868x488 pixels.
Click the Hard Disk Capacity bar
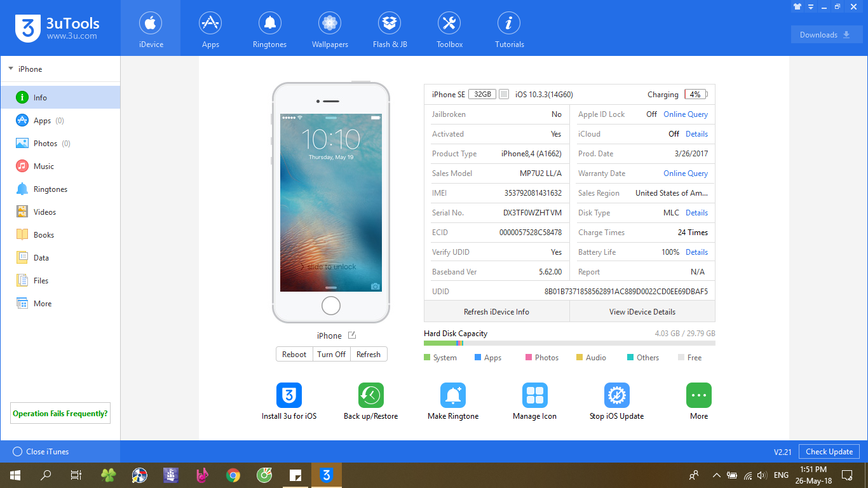pos(569,343)
